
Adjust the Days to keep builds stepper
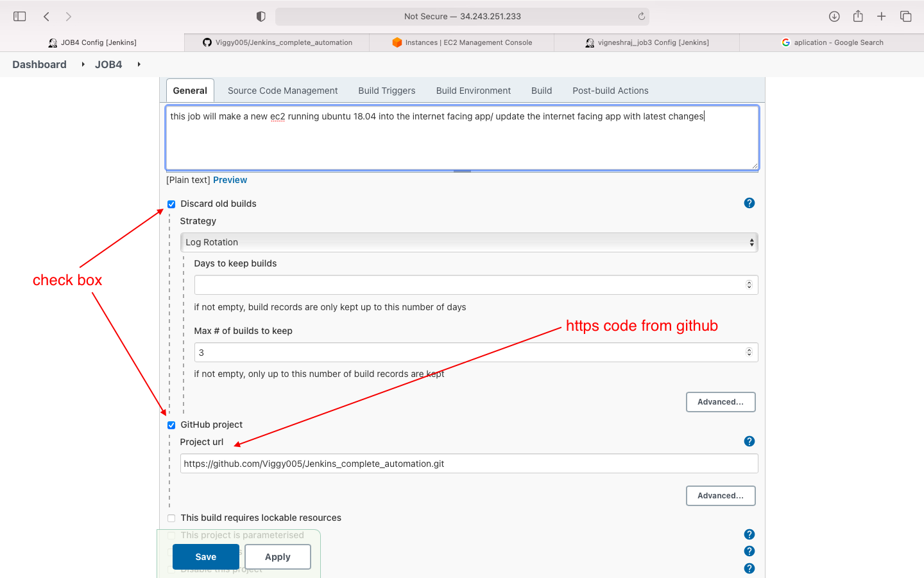point(749,285)
